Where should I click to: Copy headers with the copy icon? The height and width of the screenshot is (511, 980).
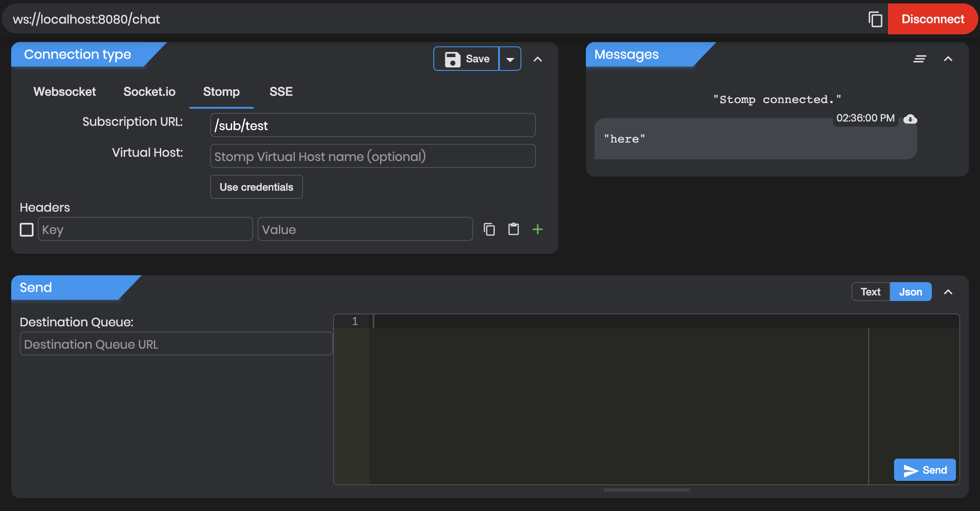click(x=489, y=229)
